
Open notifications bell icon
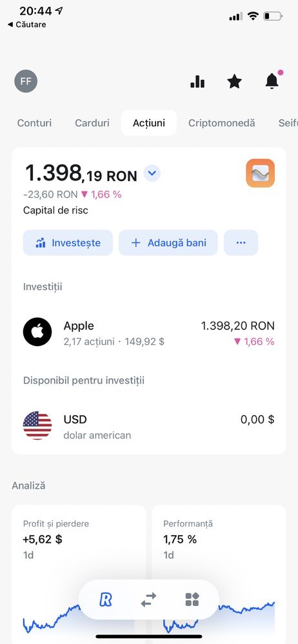(272, 81)
